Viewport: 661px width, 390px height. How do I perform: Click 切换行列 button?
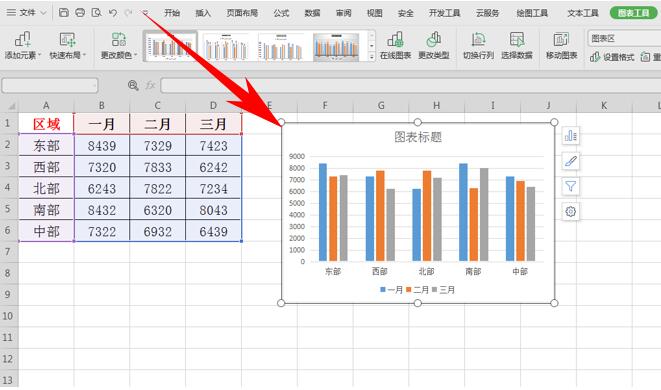tap(478, 46)
